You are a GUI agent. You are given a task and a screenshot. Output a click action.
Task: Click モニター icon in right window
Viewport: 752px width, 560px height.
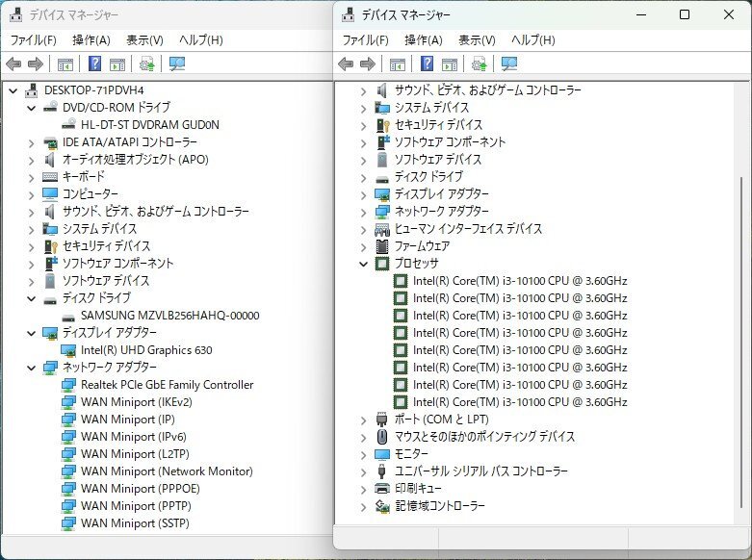[382, 454]
